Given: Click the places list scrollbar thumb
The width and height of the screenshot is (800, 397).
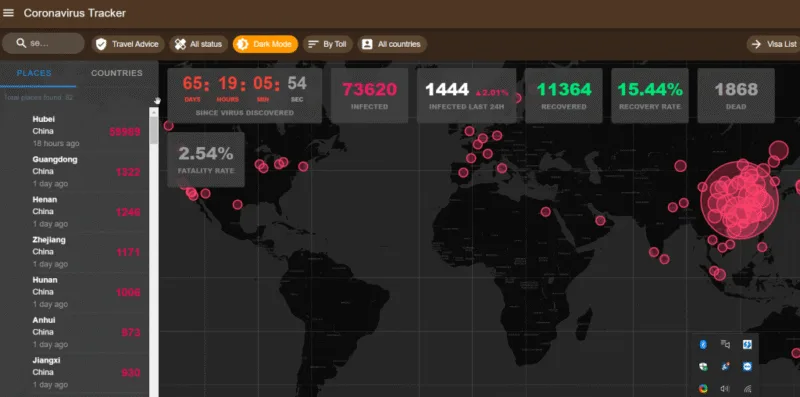Looking at the screenshot, I should [154, 131].
